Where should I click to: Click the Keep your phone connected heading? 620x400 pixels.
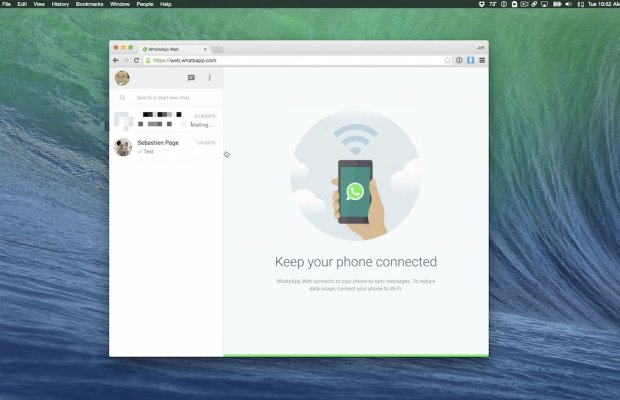pyautogui.click(x=356, y=262)
